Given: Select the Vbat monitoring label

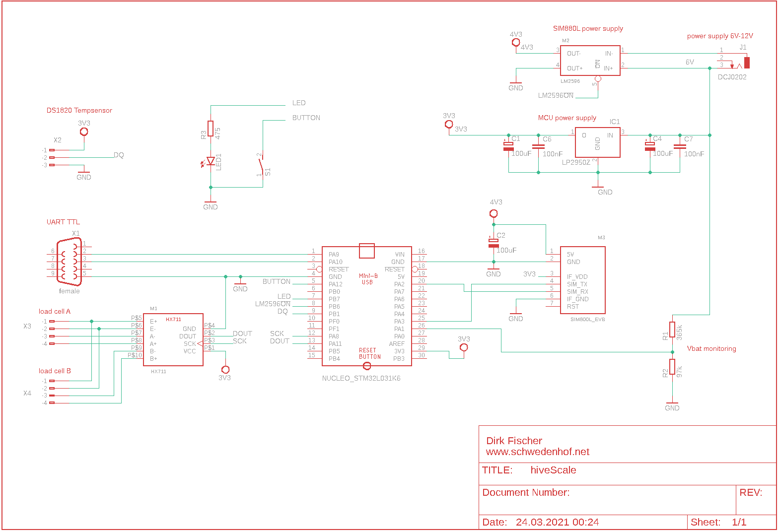Looking at the screenshot, I should pyautogui.click(x=711, y=348).
